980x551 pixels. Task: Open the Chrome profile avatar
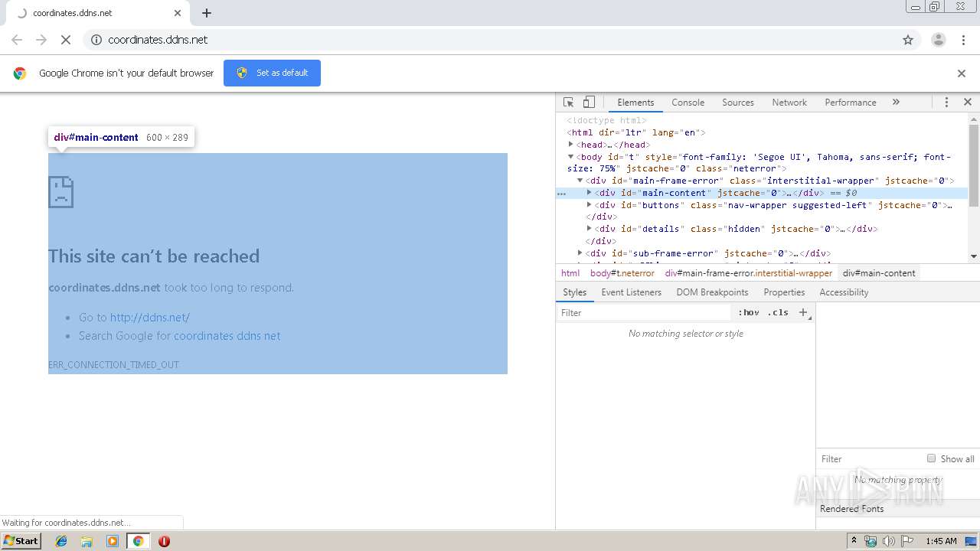pos(939,40)
